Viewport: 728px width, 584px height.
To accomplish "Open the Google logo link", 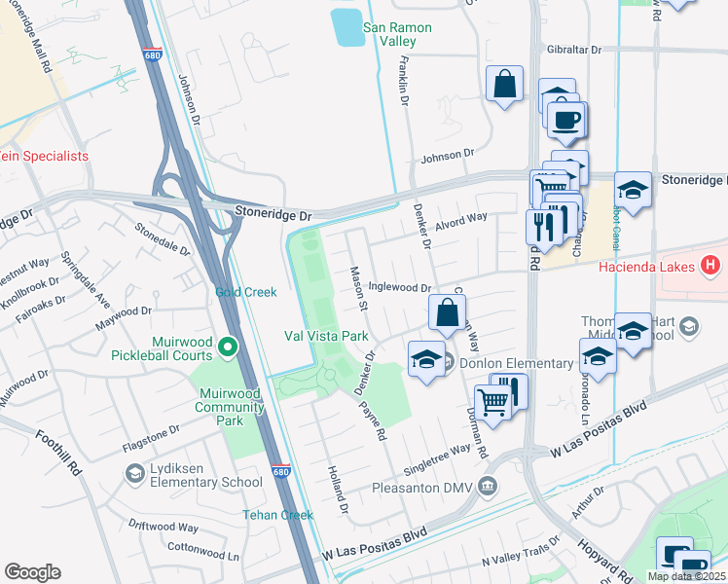I will 32,572.
